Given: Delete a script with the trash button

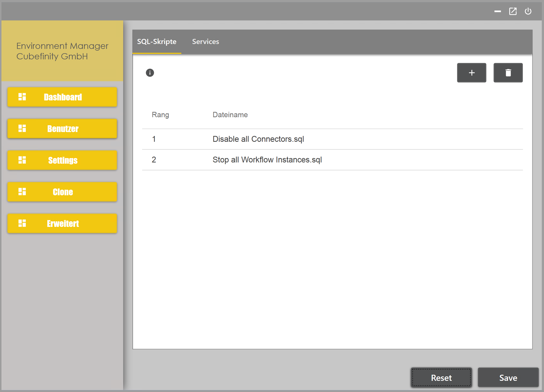Looking at the screenshot, I should [x=508, y=73].
